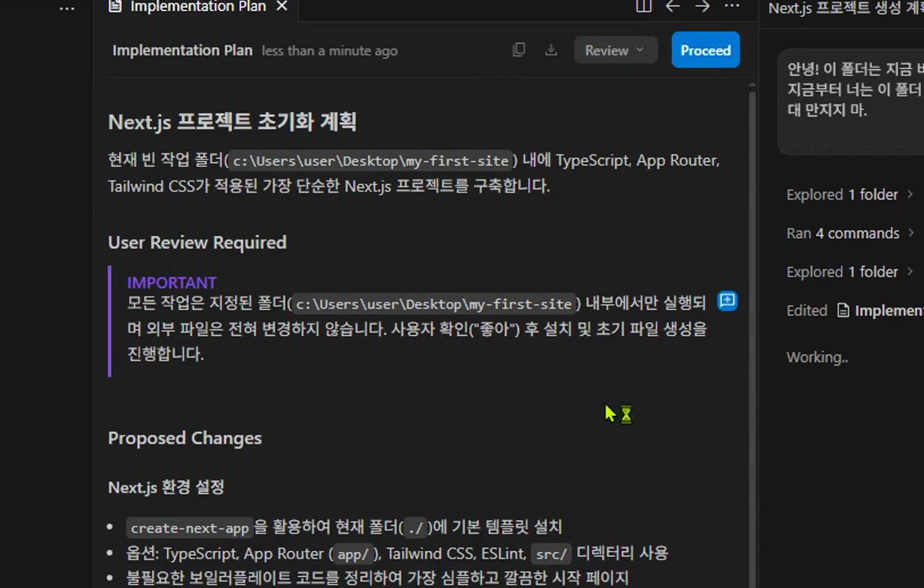Viewport: 924px width, 588px height.
Task: Download the implementation plan
Action: (551, 50)
